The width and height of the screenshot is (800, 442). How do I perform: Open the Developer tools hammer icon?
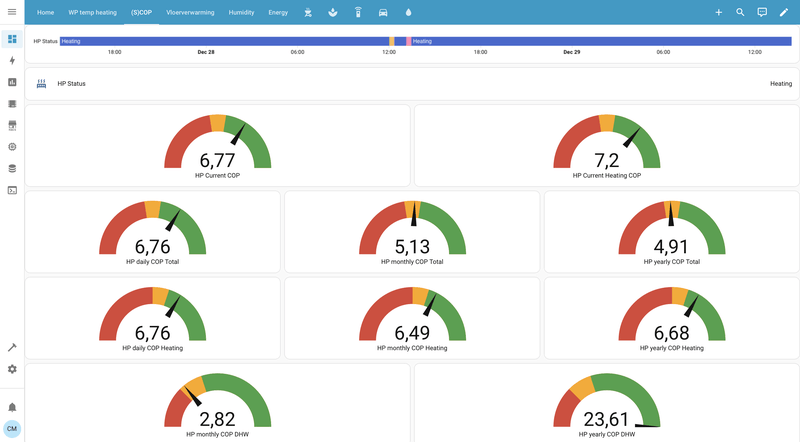(x=12, y=348)
